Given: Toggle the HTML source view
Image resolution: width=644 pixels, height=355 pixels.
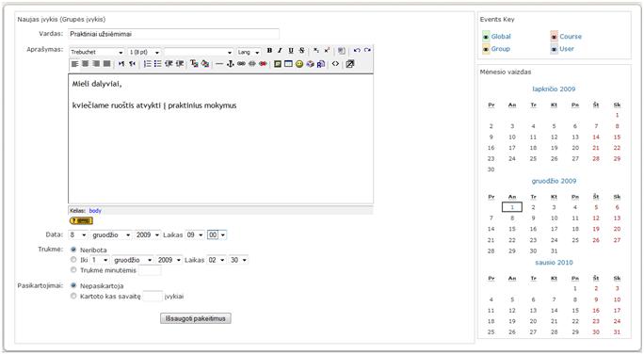Looking at the screenshot, I should [335, 64].
